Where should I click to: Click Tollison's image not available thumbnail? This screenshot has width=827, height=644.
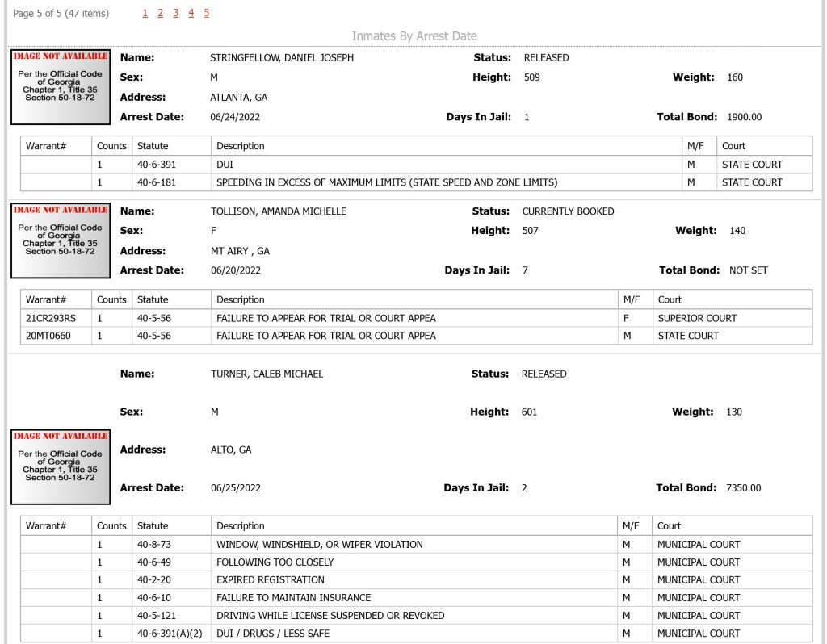click(61, 240)
